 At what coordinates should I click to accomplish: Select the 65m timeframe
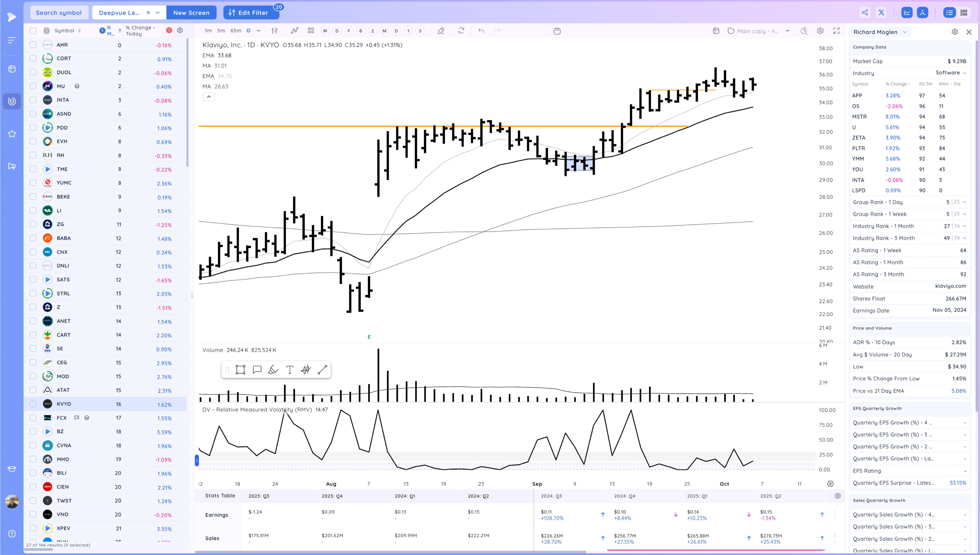tap(235, 31)
